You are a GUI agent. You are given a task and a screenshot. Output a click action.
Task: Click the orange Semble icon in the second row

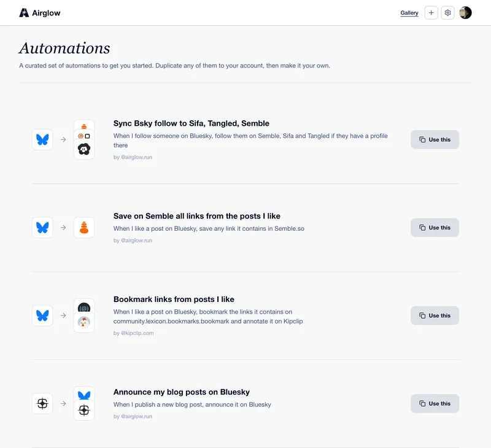point(84,228)
